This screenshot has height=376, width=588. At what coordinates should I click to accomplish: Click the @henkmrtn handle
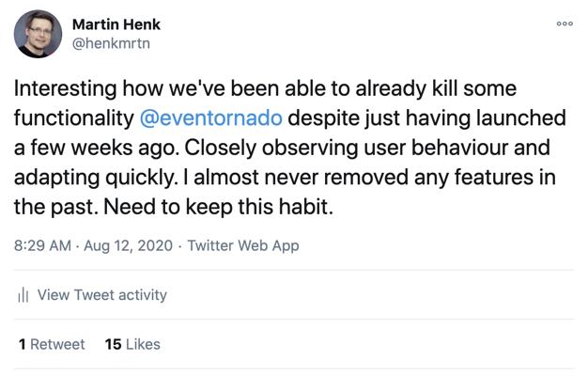110,42
